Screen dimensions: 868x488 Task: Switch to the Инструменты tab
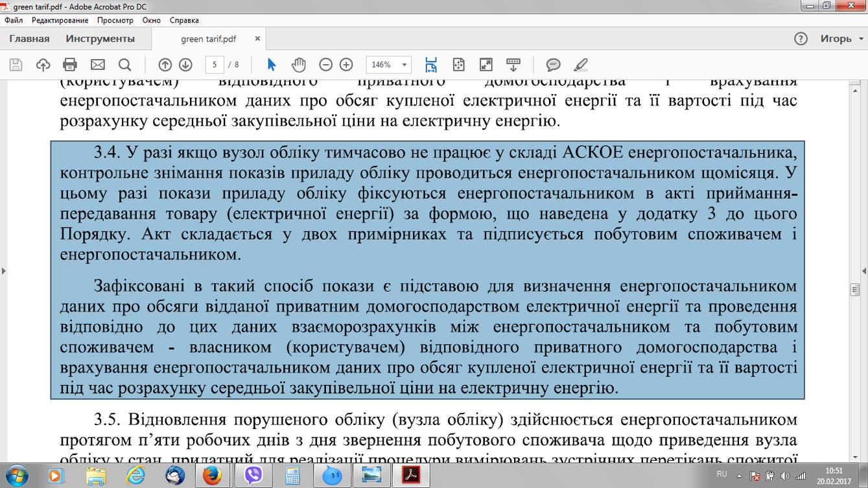(x=100, y=39)
